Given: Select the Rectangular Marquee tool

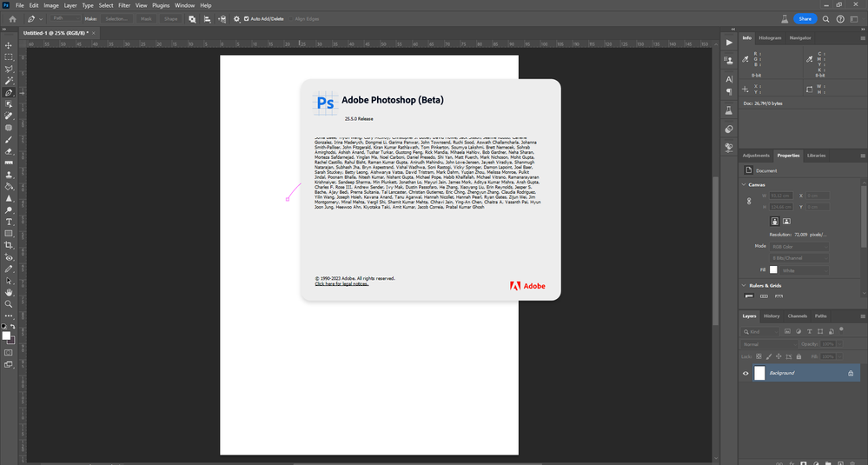Looking at the screenshot, I should click(9, 57).
